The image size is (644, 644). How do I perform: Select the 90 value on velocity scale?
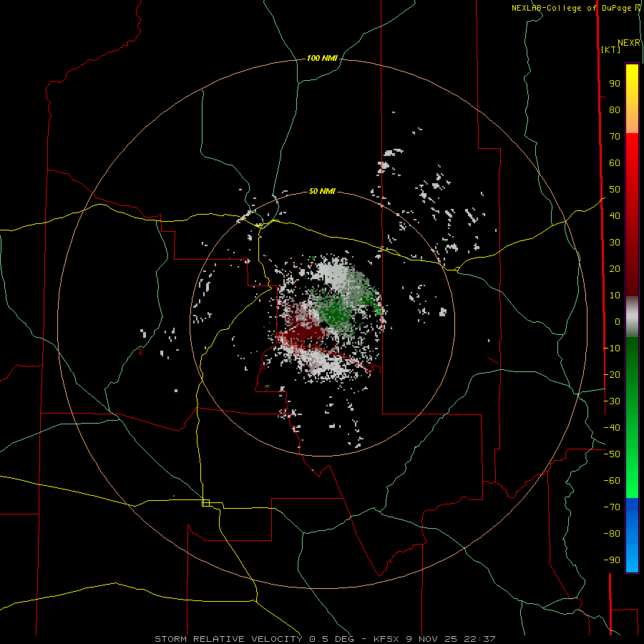[x=615, y=84]
